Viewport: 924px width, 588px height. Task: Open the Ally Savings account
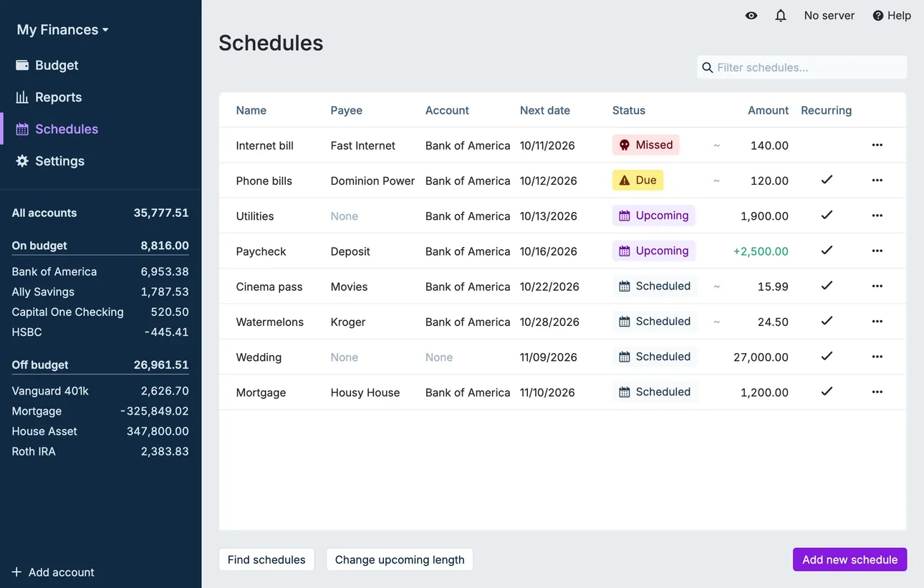pos(100,291)
